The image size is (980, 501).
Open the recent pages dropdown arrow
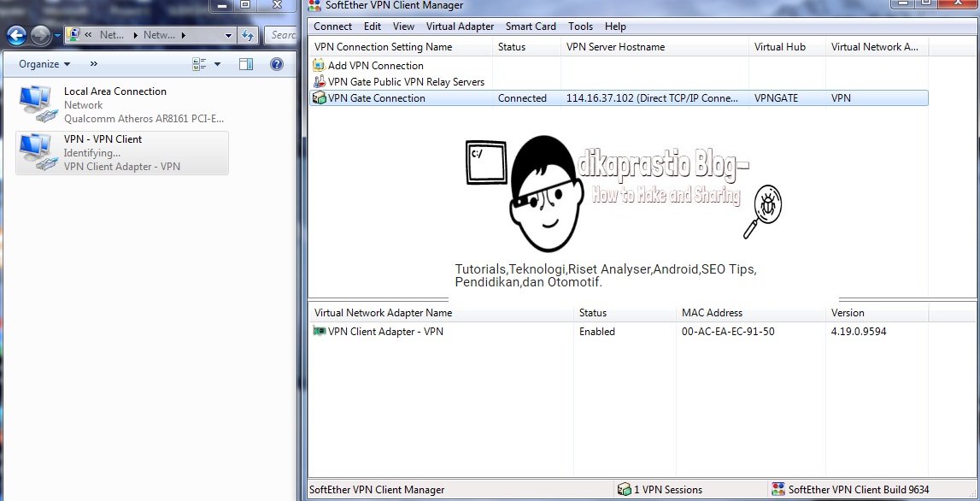click(x=57, y=36)
